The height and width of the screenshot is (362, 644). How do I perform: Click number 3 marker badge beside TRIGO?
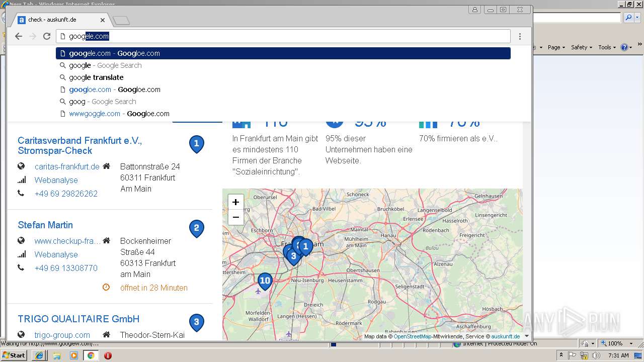[x=196, y=322]
